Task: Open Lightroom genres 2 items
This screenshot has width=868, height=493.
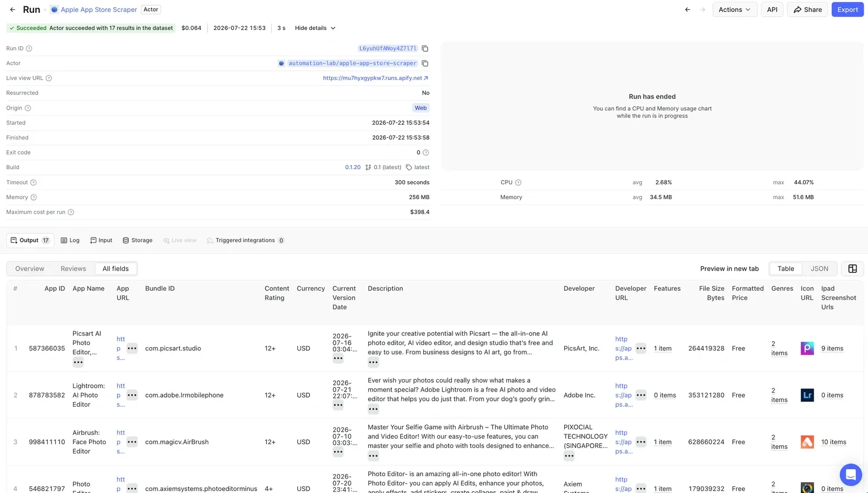Action: tap(779, 395)
